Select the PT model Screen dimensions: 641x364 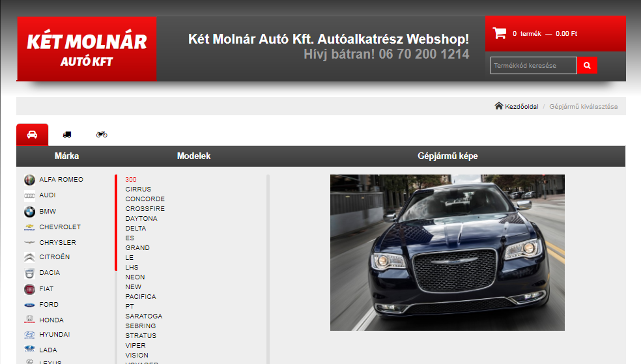click(130, 307)
